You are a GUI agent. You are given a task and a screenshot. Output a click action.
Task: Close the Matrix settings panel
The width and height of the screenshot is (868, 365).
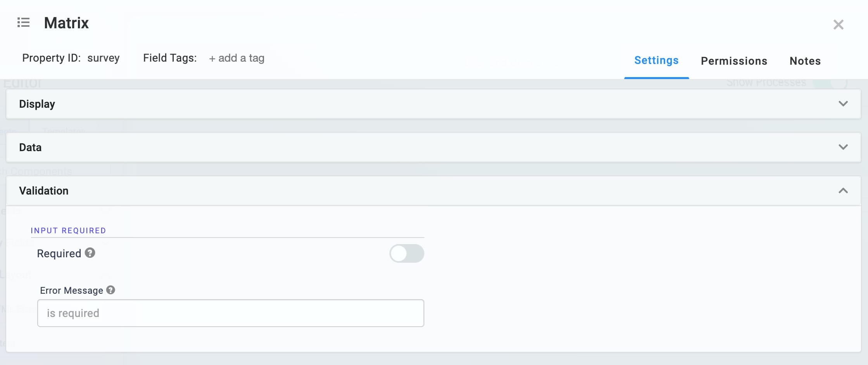(x=838, y=25)
